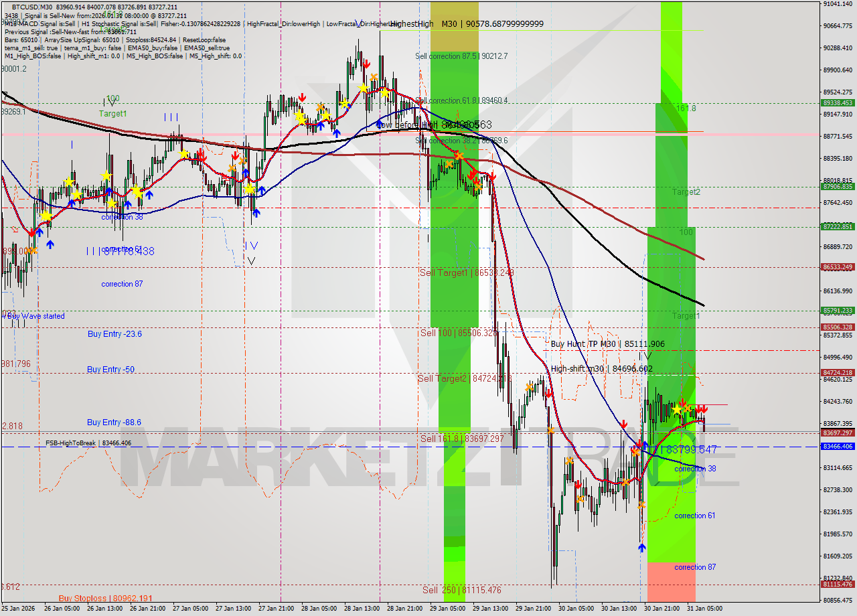This screenshot has width=857, height=616.
Task: Select the Sell 250 | 81115.476 label
Action: (x=461, y=590)
